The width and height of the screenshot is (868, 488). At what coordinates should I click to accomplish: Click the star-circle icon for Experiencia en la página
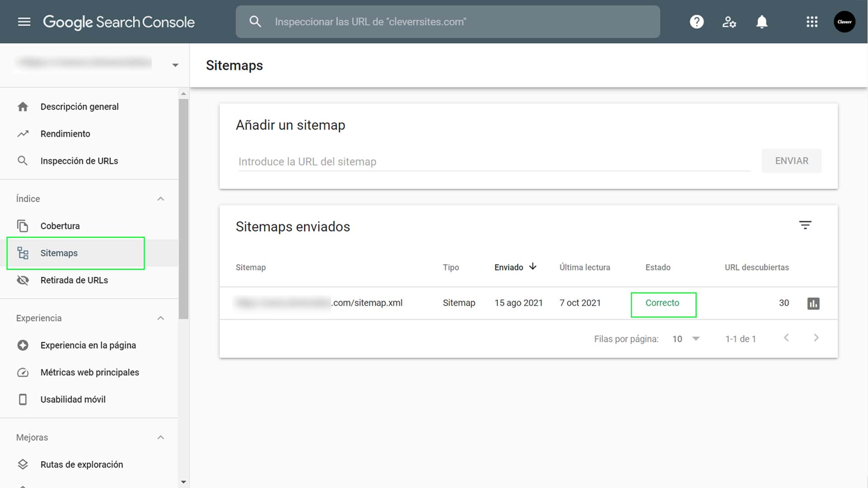pyautogui.click(x=23, y=345)
